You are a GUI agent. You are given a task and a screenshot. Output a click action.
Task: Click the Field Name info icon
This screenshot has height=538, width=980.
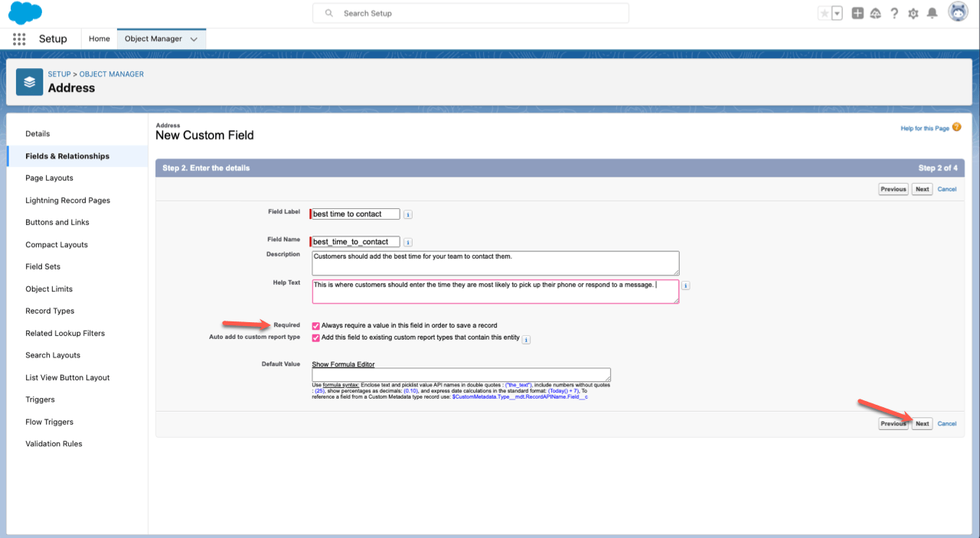coord(408,242)
